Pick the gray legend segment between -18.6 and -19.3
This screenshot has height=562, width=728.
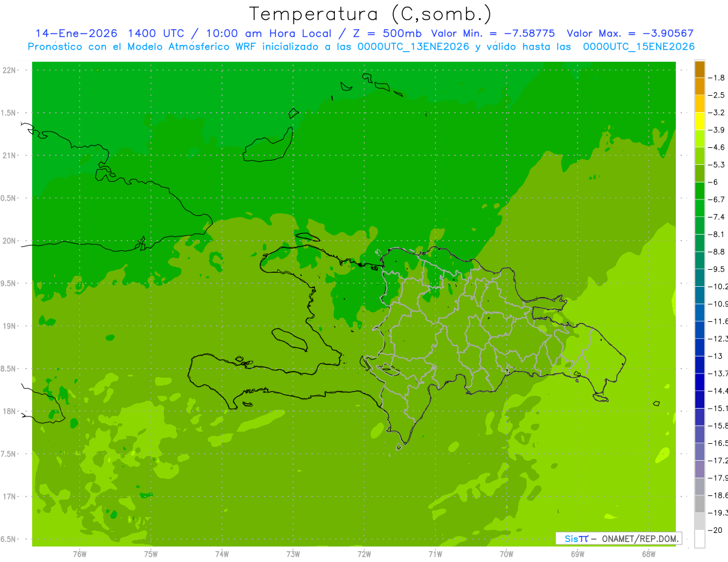coord(699,504)
